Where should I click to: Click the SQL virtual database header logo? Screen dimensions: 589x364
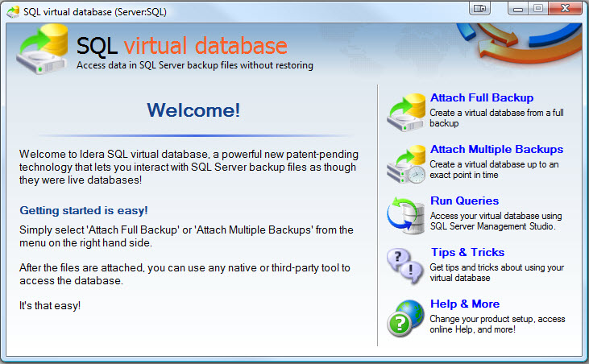tap(43, 49)
